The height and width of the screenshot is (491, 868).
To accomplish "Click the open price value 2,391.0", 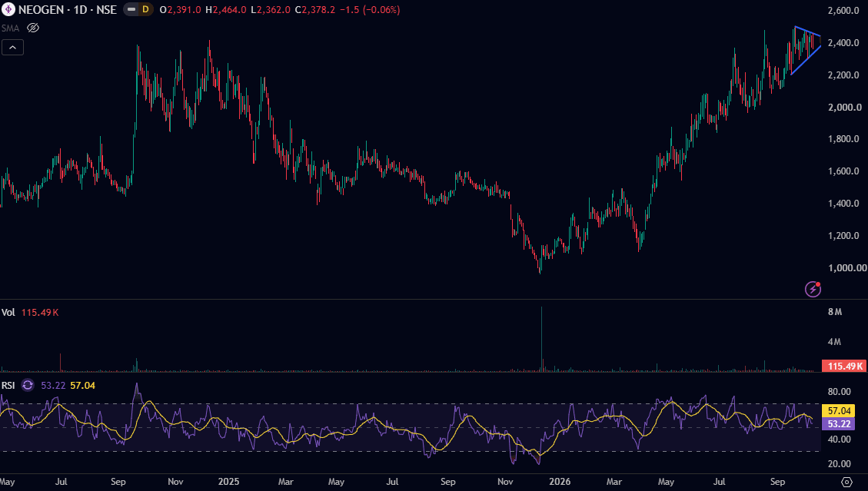I will [184, 10].
